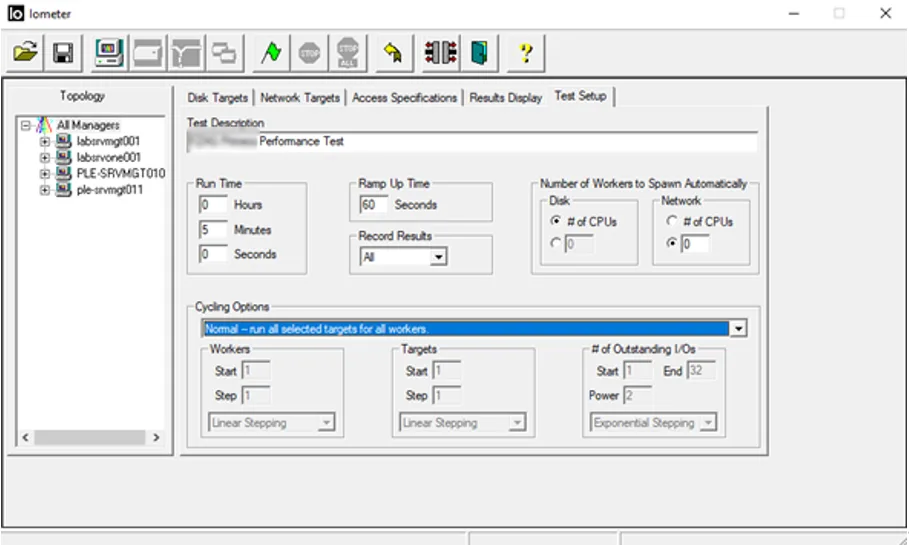Select labsrvmgt001 in the topology tree

(108, 141)
